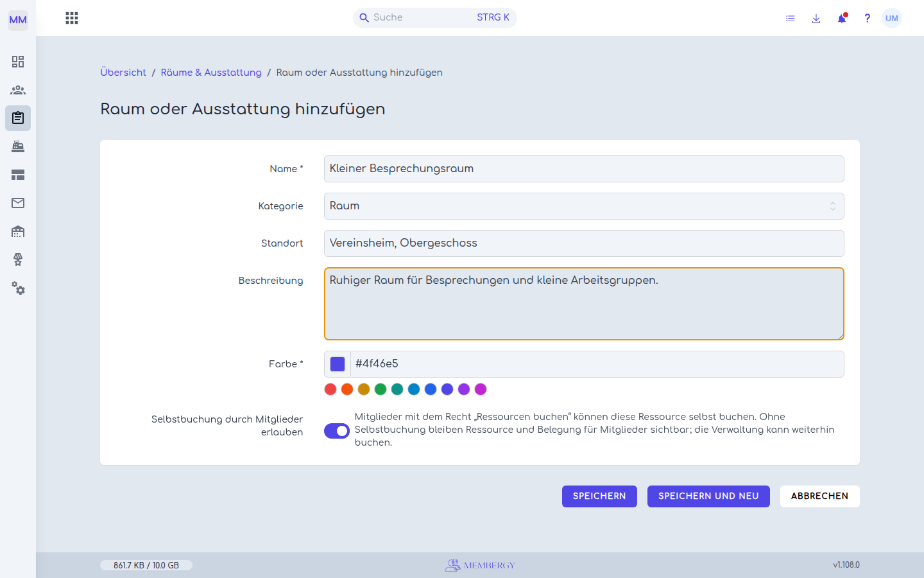924x578 pixels.
Task: Open the current color picker square
Action: point(338,364)
